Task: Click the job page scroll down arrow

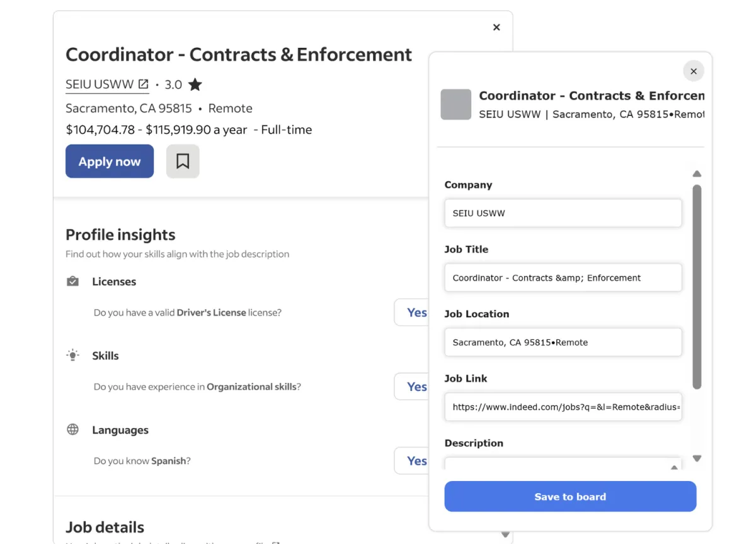Action: click(505, 534)
